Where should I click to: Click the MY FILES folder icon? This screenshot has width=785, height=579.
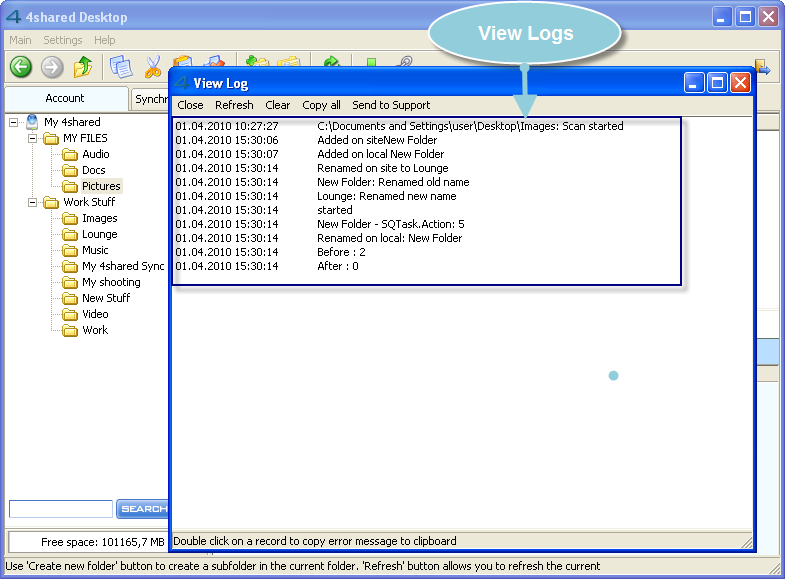pos(51,138)
